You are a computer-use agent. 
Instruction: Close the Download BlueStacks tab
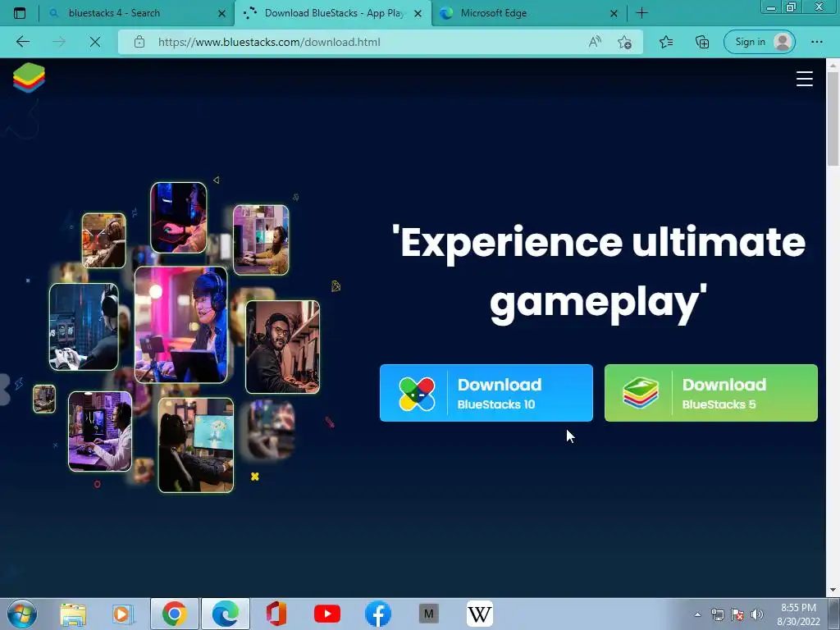click(418, 13)
